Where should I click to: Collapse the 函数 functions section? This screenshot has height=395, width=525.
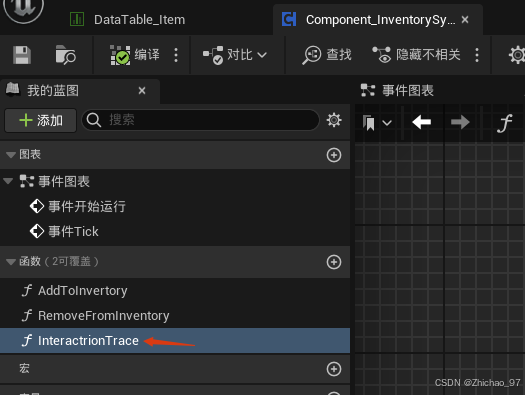coord(11,262)
